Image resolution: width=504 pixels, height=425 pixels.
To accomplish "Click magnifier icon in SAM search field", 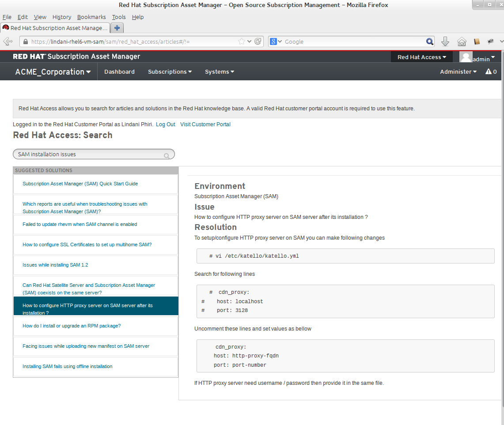I will (x=167, y=155).
